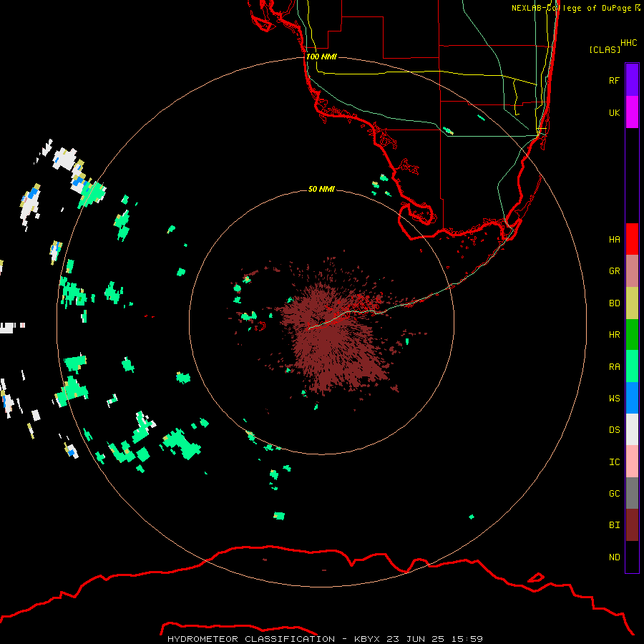
Task: Click the 50 NMI range ring label
Action: pos(321,190)
